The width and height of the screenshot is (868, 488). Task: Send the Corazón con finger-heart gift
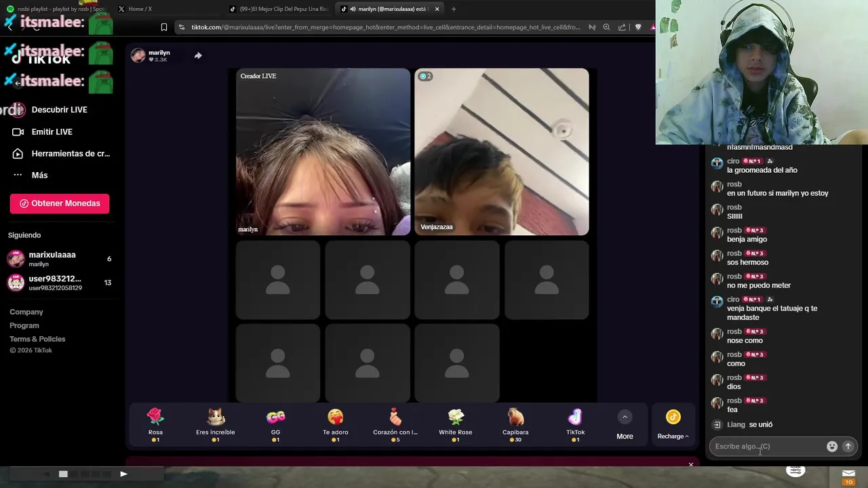(395, 425)
